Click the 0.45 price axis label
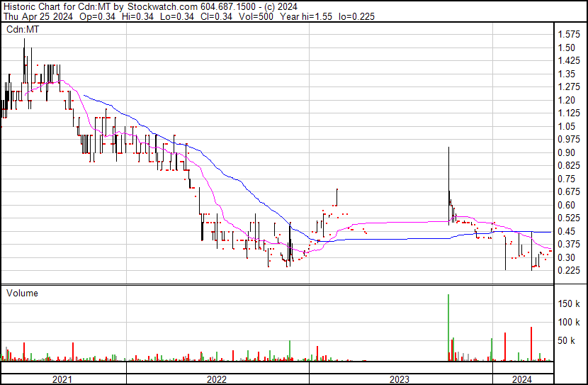This screenshot has height=385, width=588. coord(566,231)
